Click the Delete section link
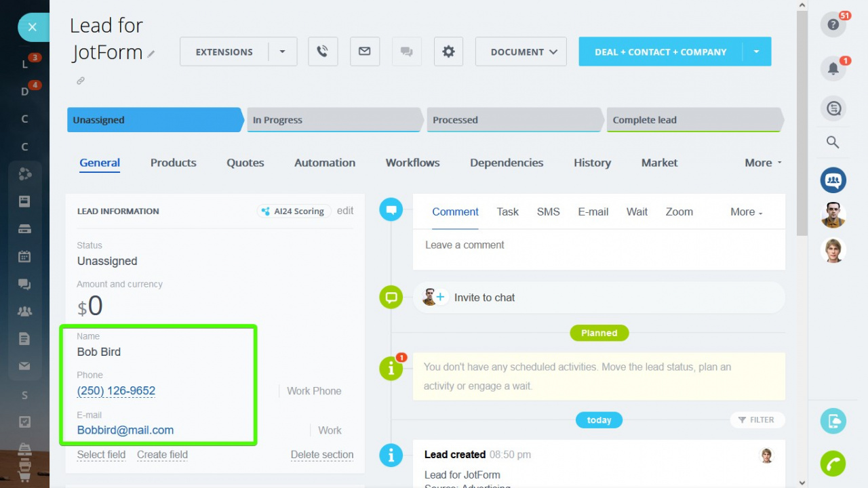868x488 pixels. (x=322, y=455)
